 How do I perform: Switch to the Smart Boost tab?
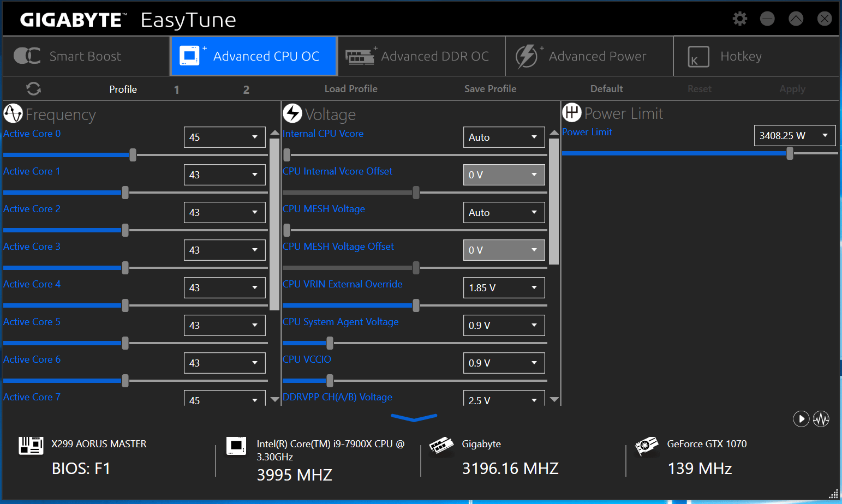86,56
